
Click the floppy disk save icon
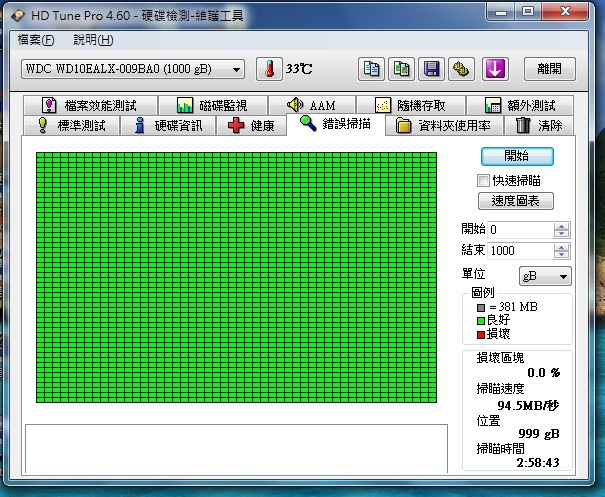[x=431, y=69]
